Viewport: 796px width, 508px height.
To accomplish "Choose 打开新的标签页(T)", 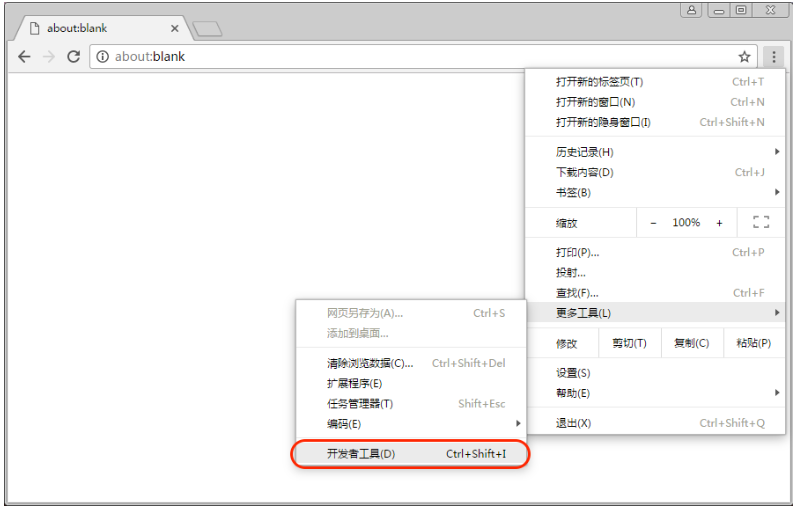I will coord(655,82).
